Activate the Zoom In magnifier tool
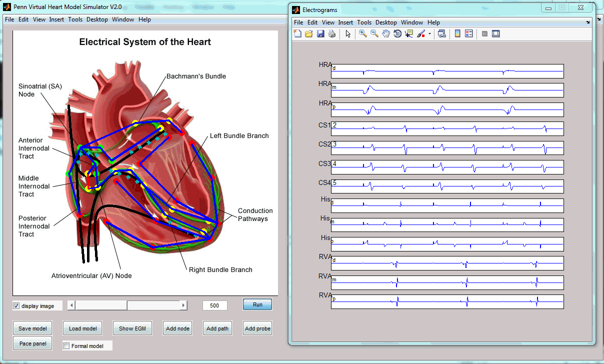The width and height of the screenshot is (604, 364). pyautogui.click(x=362, y=34)
